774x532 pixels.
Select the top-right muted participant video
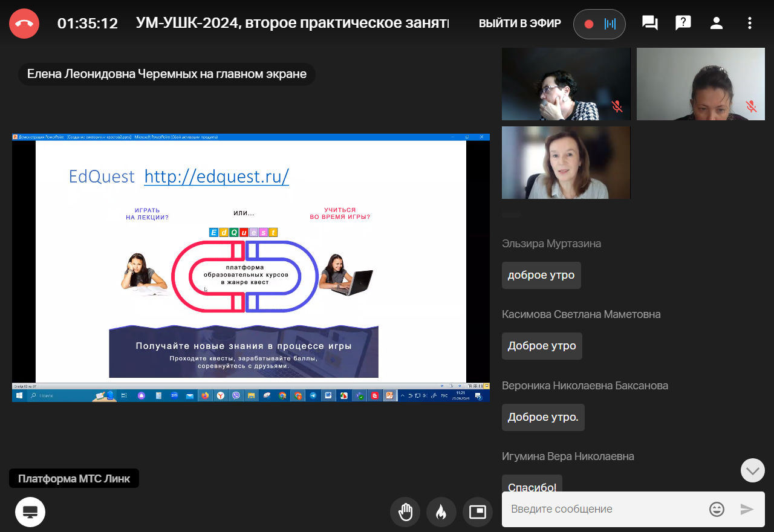701,84
